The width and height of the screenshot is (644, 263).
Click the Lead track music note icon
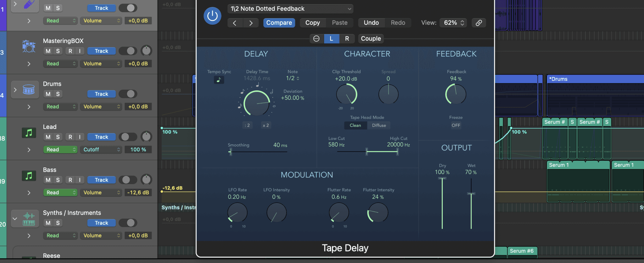coord(29,133)
